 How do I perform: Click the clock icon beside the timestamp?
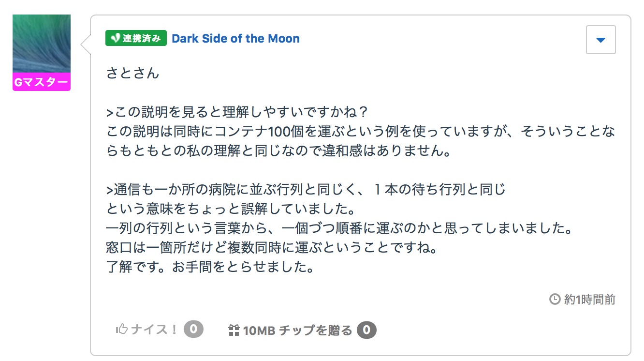(x=555, y=299)
